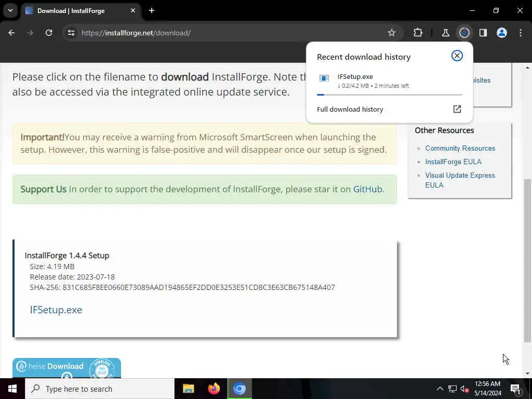
Task: Click the muted volume tray icon
Action: (x=464, y=389)
